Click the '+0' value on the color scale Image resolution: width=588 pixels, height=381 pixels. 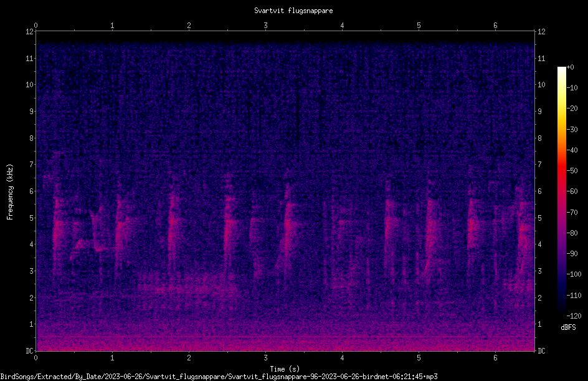(571, 67)
